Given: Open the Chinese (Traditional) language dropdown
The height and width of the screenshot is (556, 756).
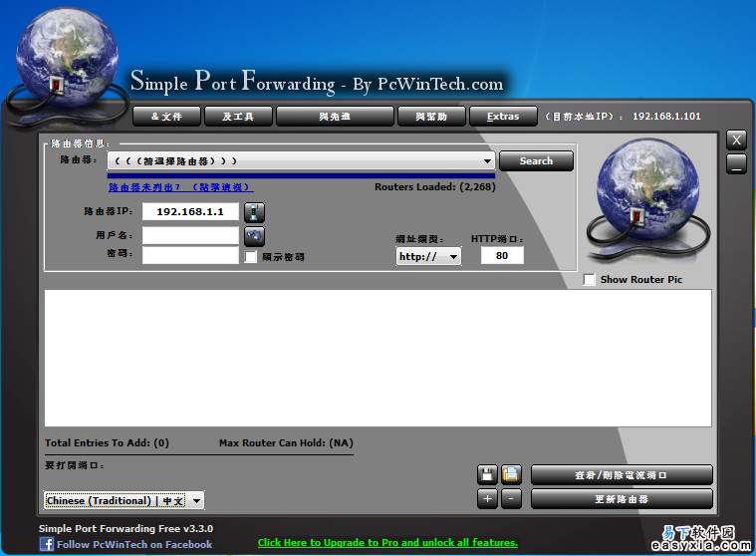Looking at the screenshot, I should [124, 500].
